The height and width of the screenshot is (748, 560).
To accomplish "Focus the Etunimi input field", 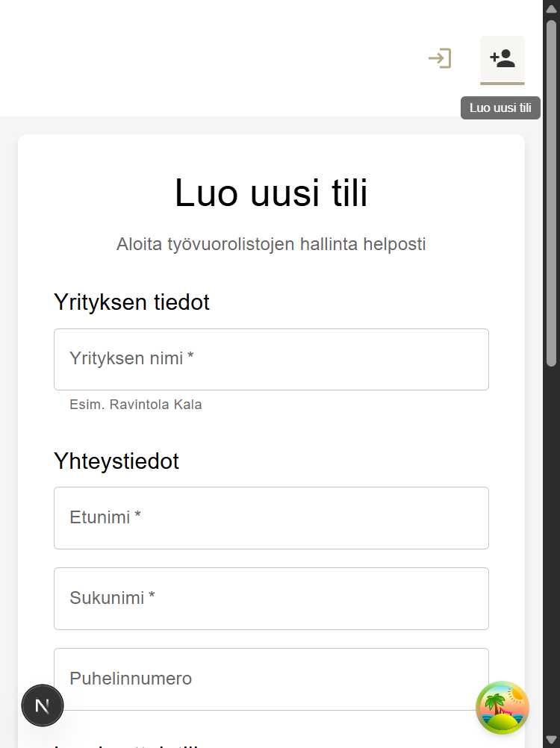I will [272, 518].
